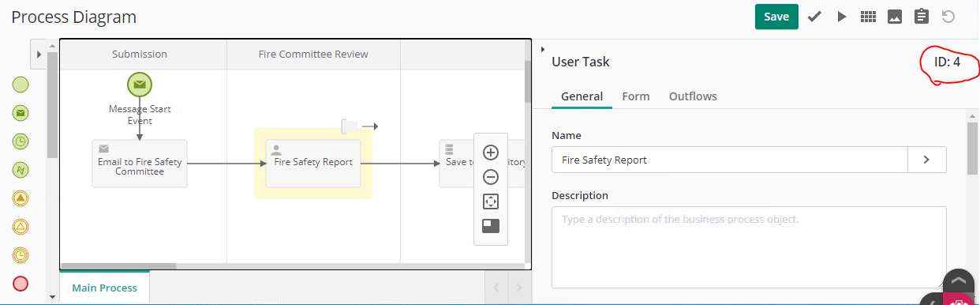Select the timer start event palette shape
The image size is (980, 305).
click(x=21, y=142)
